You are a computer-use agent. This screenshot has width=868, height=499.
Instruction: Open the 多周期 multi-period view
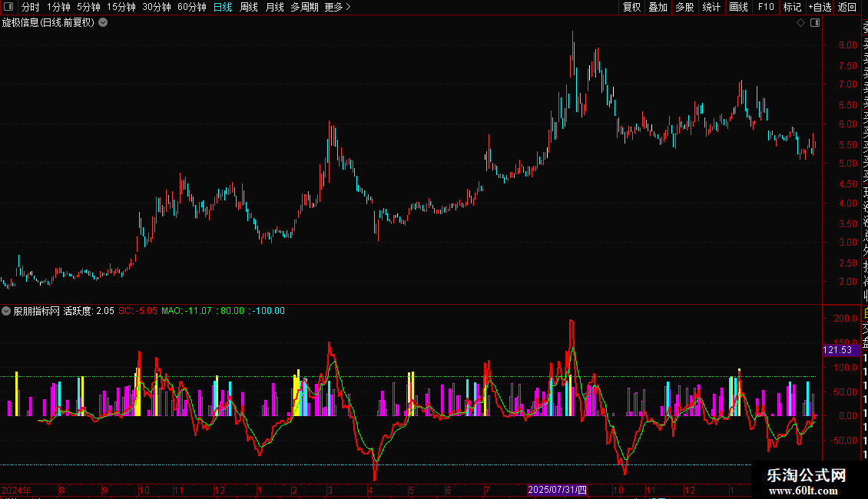(304, 7)
